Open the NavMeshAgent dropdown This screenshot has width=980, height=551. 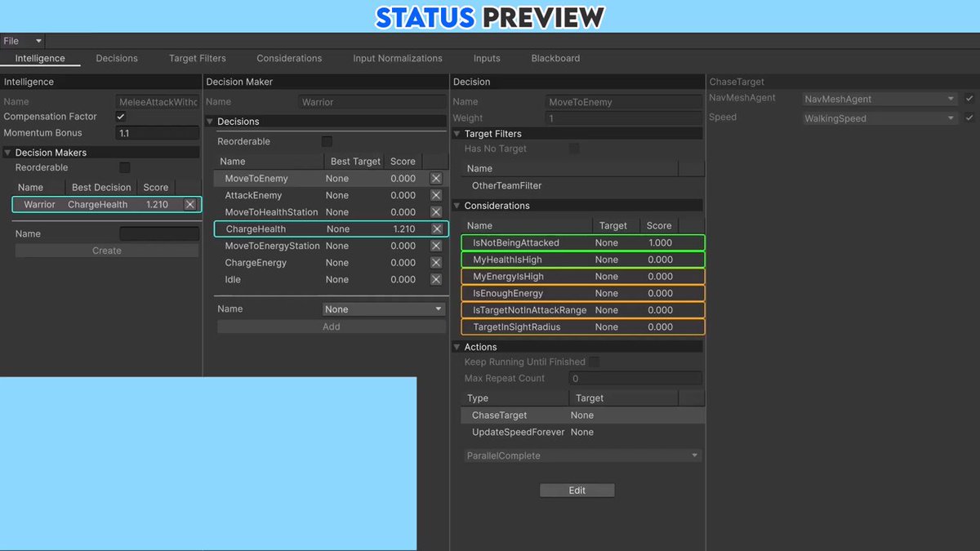click(880, 99)
